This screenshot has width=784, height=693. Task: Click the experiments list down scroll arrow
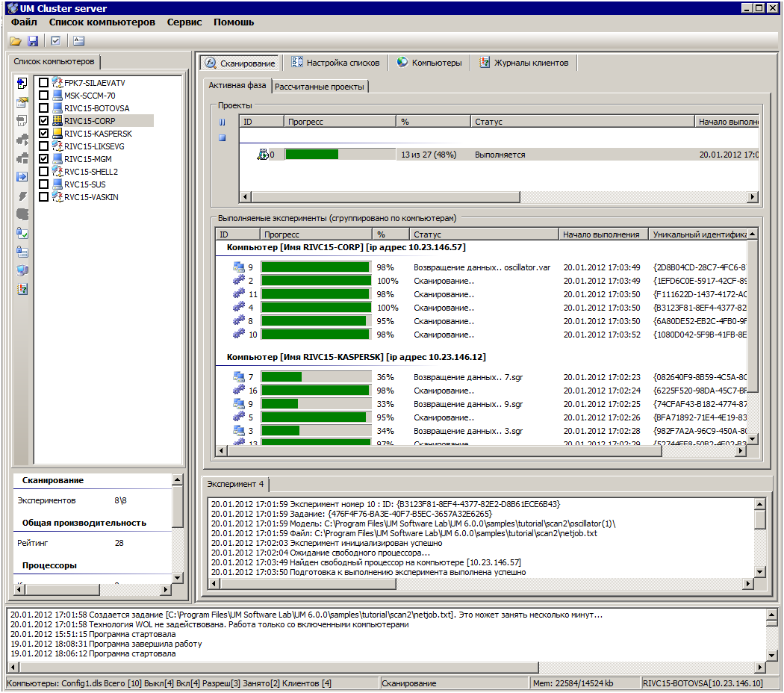(753, 439)
